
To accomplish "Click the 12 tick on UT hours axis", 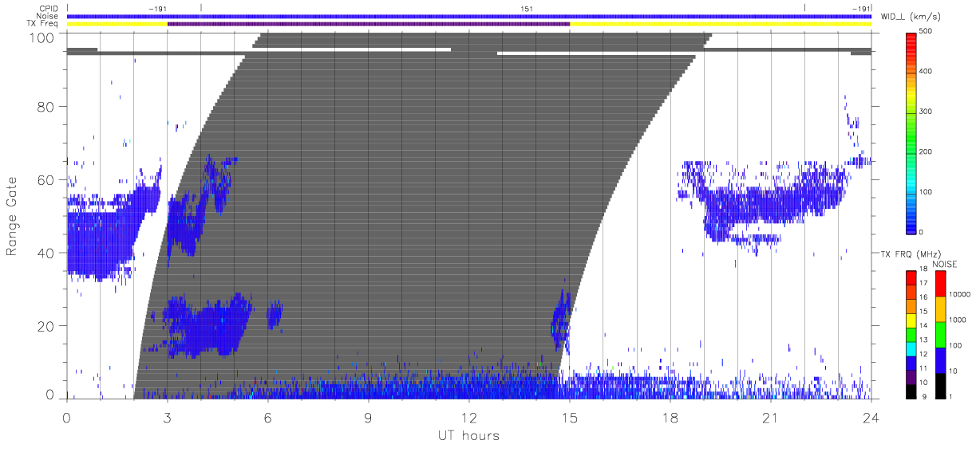I will pyautogui.click(x=469, y=417).
